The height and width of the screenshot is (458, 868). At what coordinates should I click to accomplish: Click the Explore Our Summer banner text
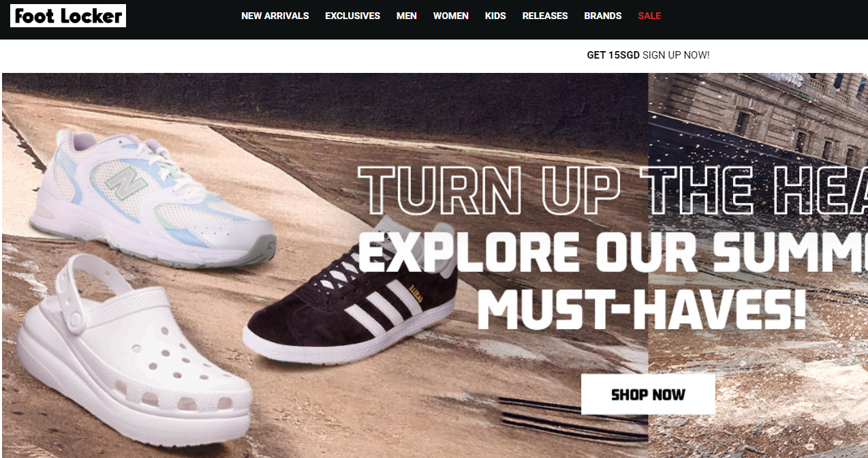tap(612, 251)
